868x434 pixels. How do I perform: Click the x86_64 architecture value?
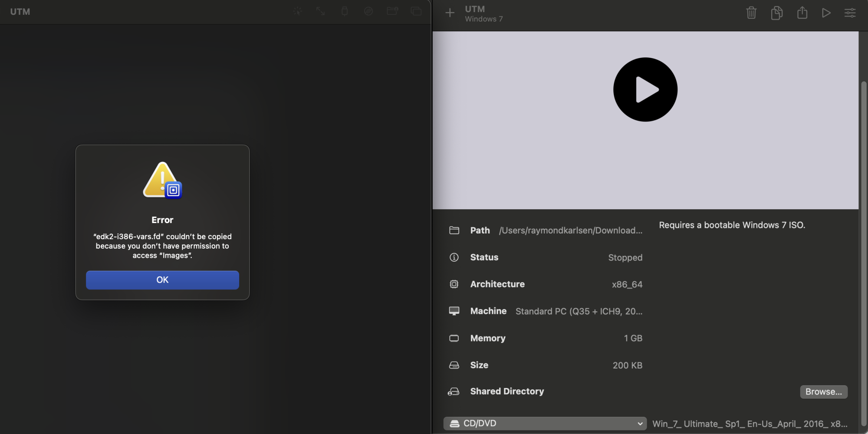coord(627,285)
